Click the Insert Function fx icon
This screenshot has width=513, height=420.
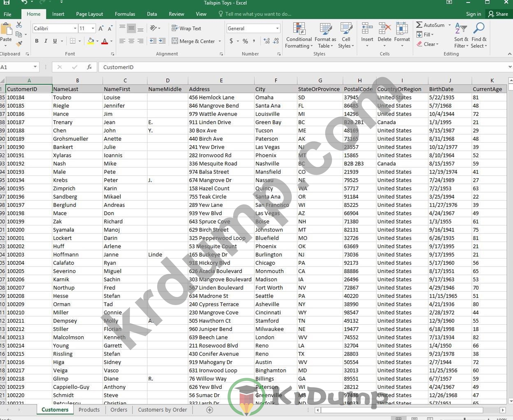tap(89, 67)
